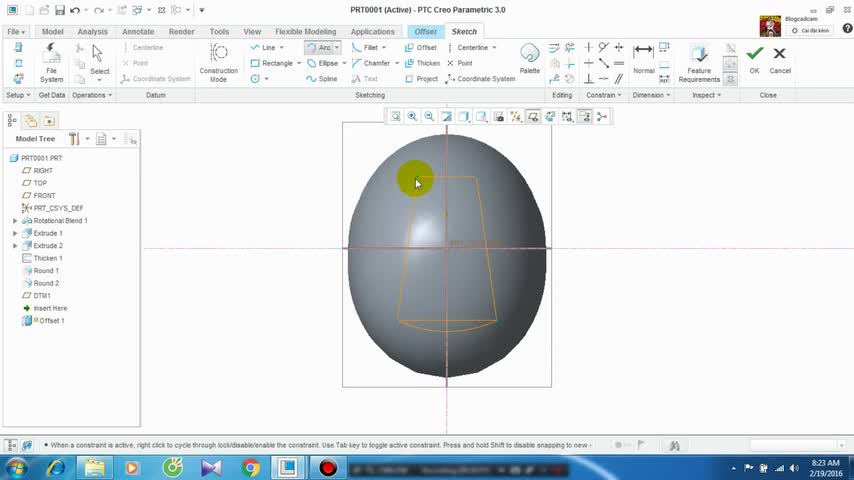Open the Line tool dropdown arrow
Viewport: 854px width, 480px height.
tap(282, 47)
